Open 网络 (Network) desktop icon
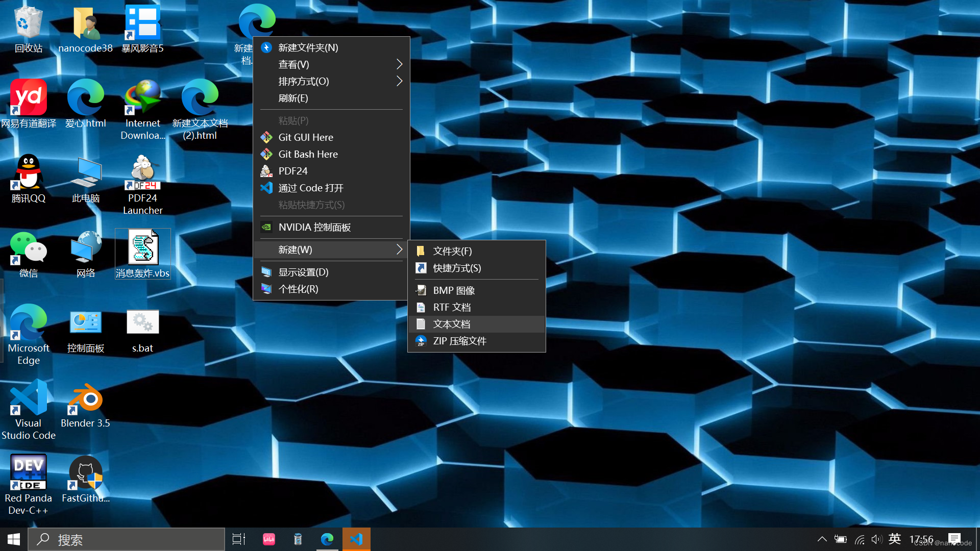The width and height of the screenshot is (980, 551). click(x=85, y=254)
